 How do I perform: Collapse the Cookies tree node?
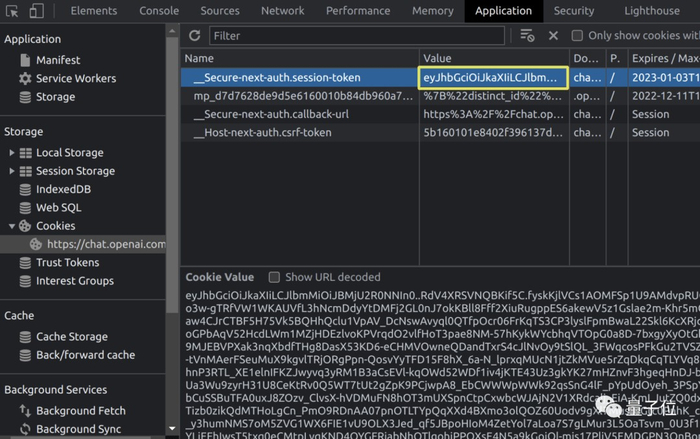click(x=12, y=226)
